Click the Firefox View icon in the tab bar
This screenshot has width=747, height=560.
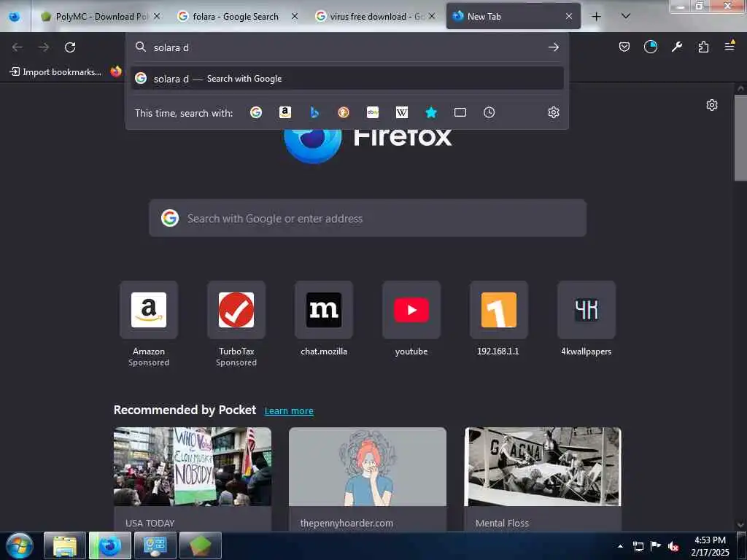tap(15, 17)
